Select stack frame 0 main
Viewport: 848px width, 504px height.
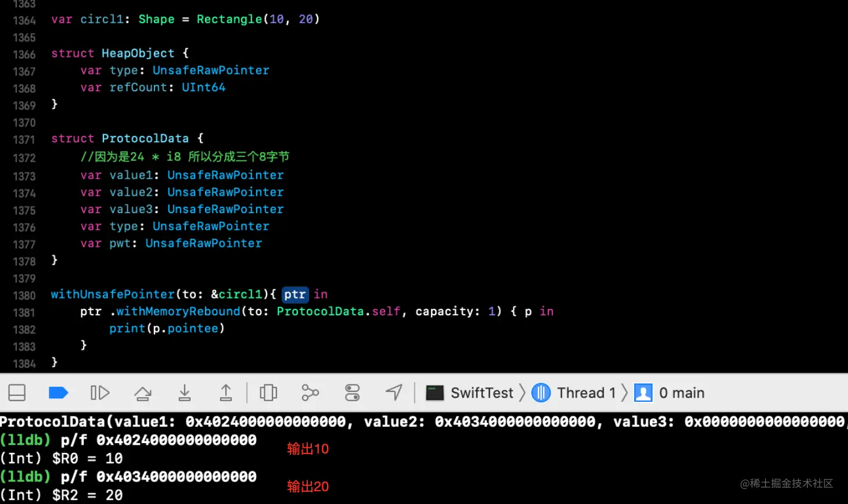coord(682,393)
